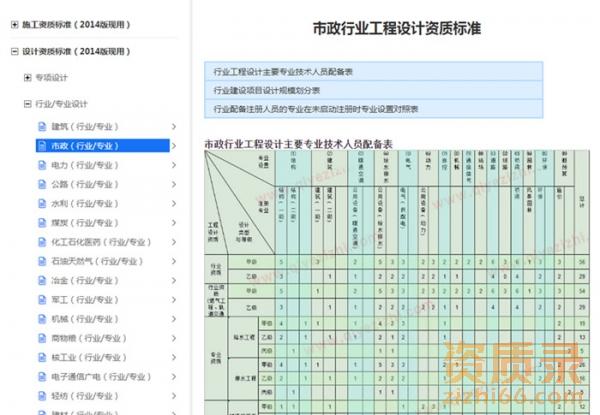Click the document icon beside 公路（行业/专业）
Image resolution: width=600 pixels, height=415 pixels.
pyautogui.click(x=43, y=185)
